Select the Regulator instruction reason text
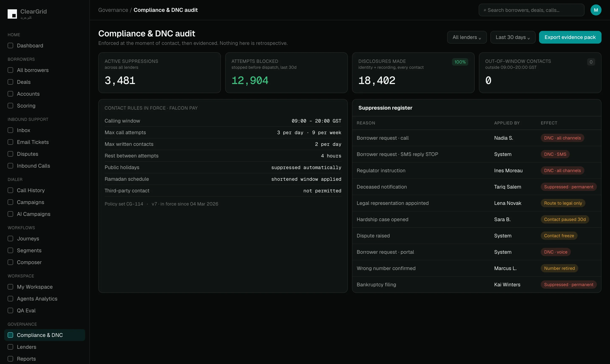The image size is (610, 364). coord(381,171)
